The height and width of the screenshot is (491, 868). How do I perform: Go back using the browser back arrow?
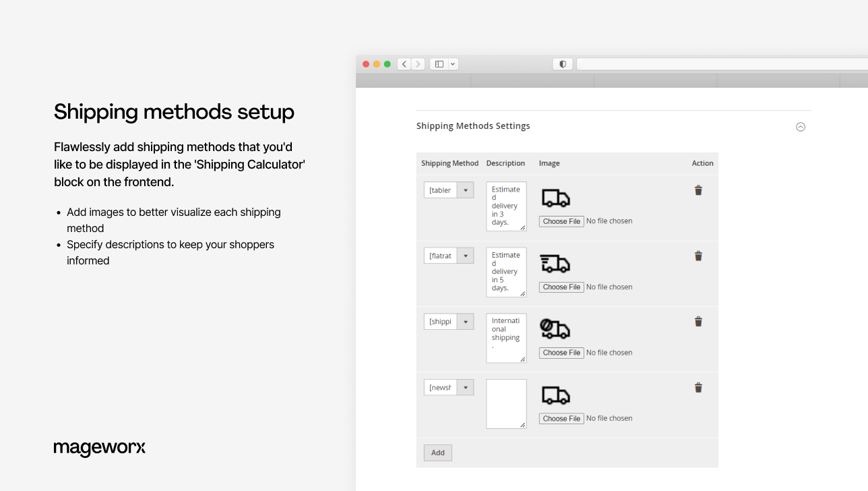point(404,63)
